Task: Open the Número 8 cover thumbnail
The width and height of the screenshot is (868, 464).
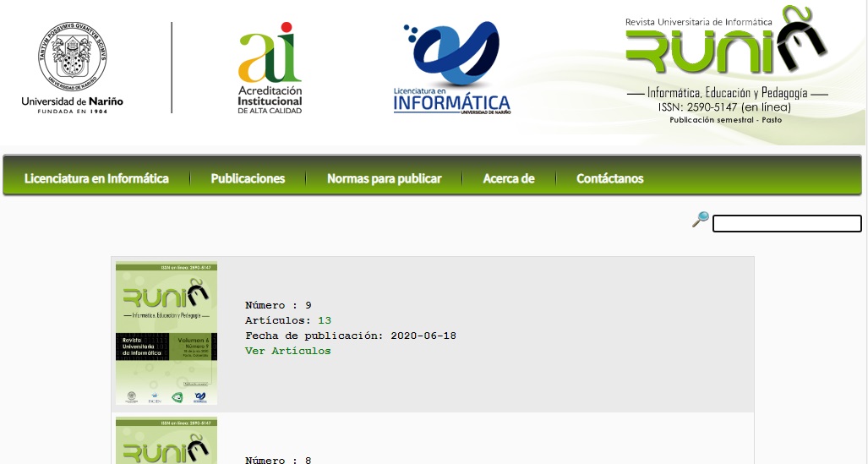Action: 167,440
